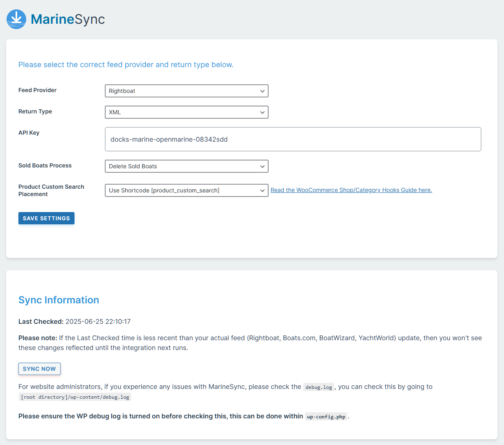Click the 'Please select the correct feed provider' heading
The width and height of the screenshot is (504, 445).
tap(126, 65)
